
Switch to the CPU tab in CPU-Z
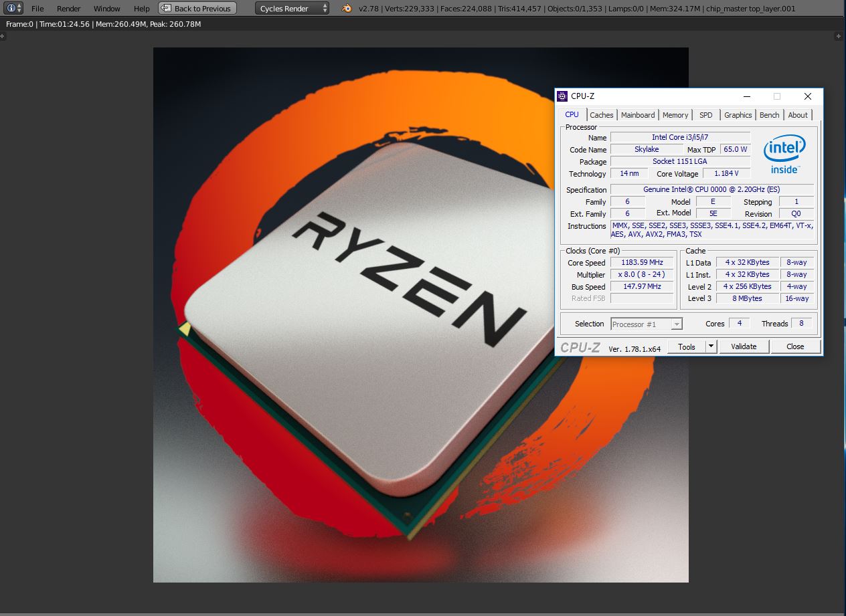[x=572, y=114]
